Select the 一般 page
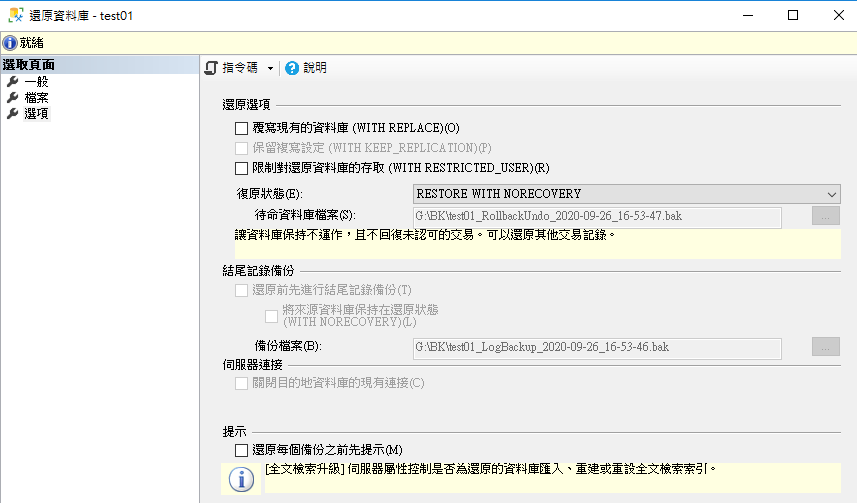Viewport: 857px width, 503px height. [x=37, y=82]
